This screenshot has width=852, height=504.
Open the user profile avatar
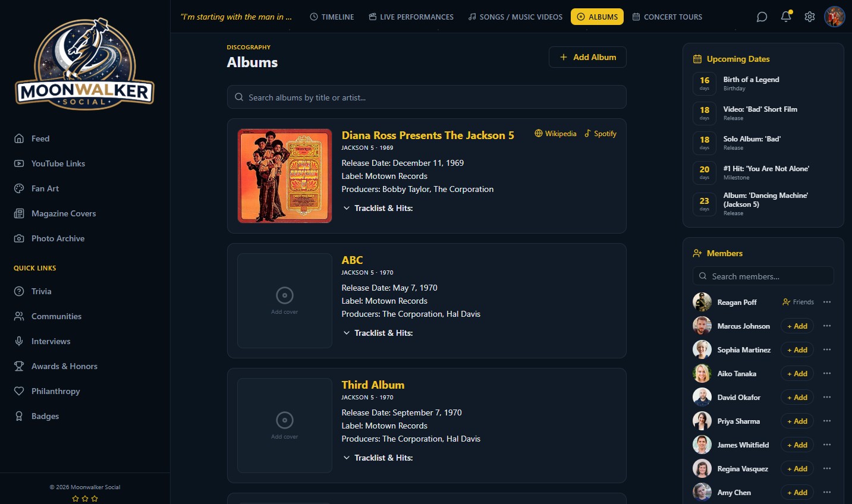835,17
